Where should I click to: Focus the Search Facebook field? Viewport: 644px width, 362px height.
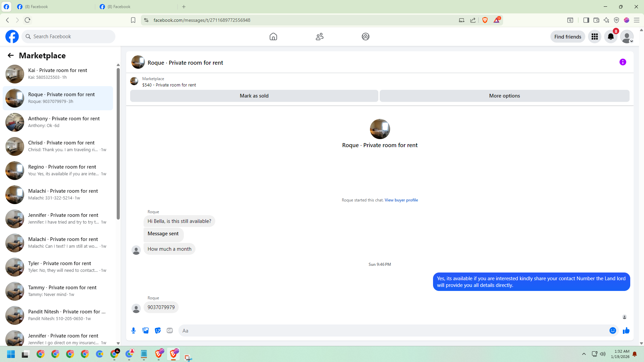click(x=69, y=37)
